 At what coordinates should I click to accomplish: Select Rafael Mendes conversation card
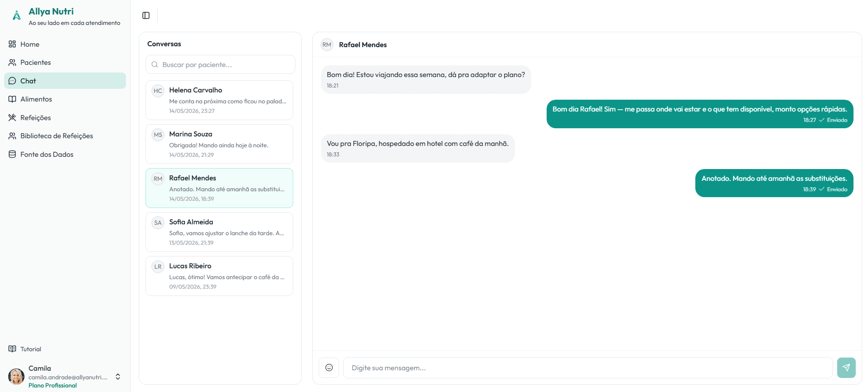tap(219, 188)
